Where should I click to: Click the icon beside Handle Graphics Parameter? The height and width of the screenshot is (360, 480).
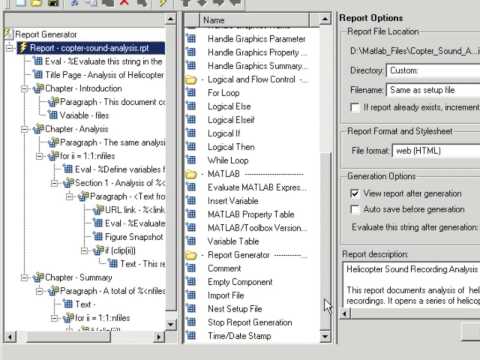click(x=191, y=39)
